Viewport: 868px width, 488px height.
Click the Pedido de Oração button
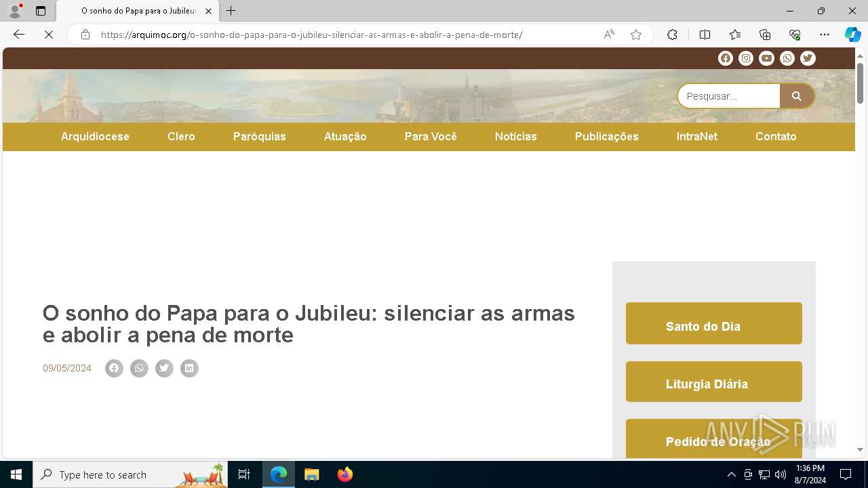click(x=714, y=439)
